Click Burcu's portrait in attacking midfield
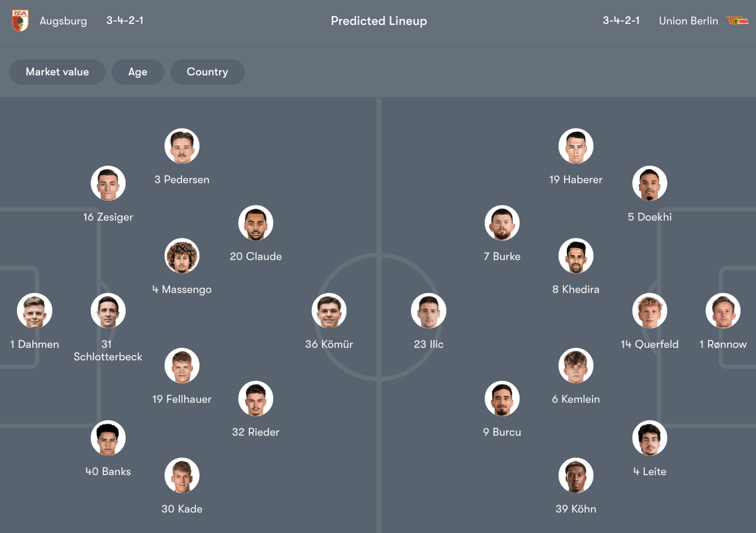The height and width of the screenshot is (533, 756). point(502,398)
